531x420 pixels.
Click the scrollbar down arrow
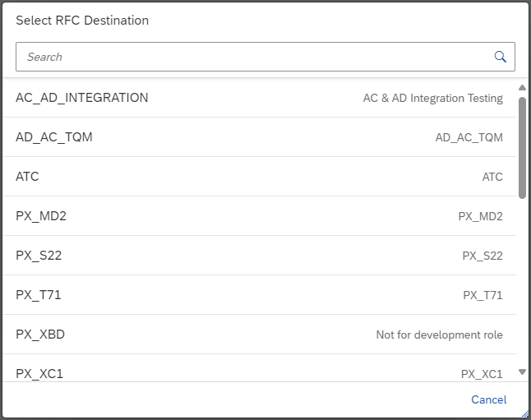click(x=522, y=372)
